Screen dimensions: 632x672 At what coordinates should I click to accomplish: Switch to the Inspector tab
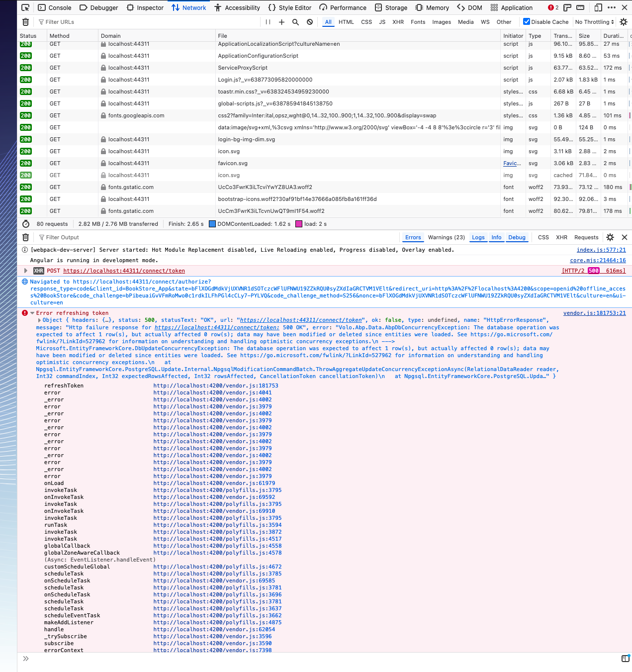[x=145, y=7]
